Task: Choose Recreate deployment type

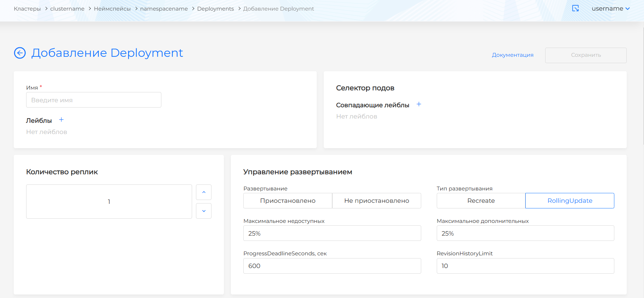Action: click(481, 201)
